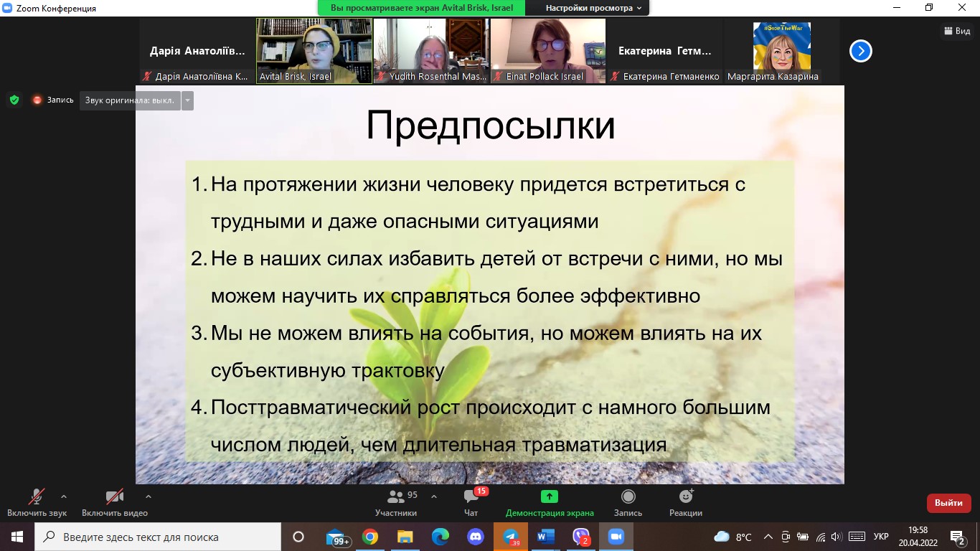Viewport: 980px width, 551px height.
Task: Open the Chat panel
Action: coord(471,496)
